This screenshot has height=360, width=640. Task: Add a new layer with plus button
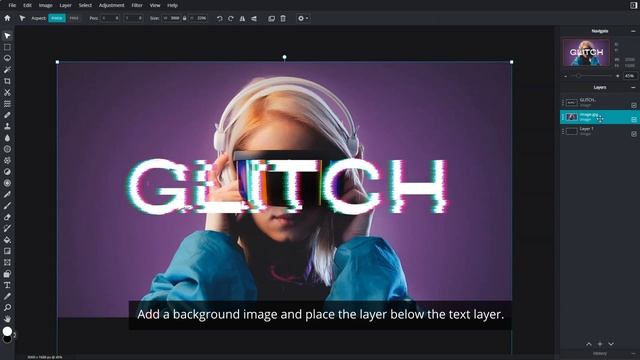(x=600, y=344)
